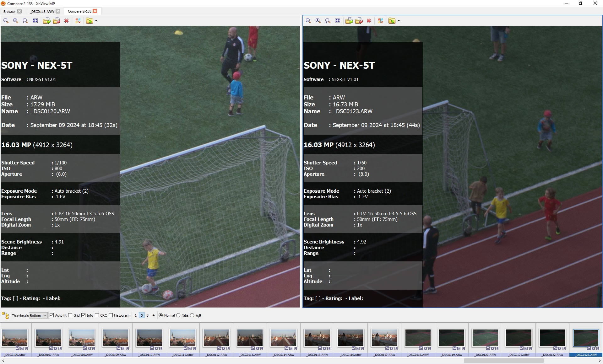
Task: Set compare layout to 1 image
Action: (x=136, y=315)
